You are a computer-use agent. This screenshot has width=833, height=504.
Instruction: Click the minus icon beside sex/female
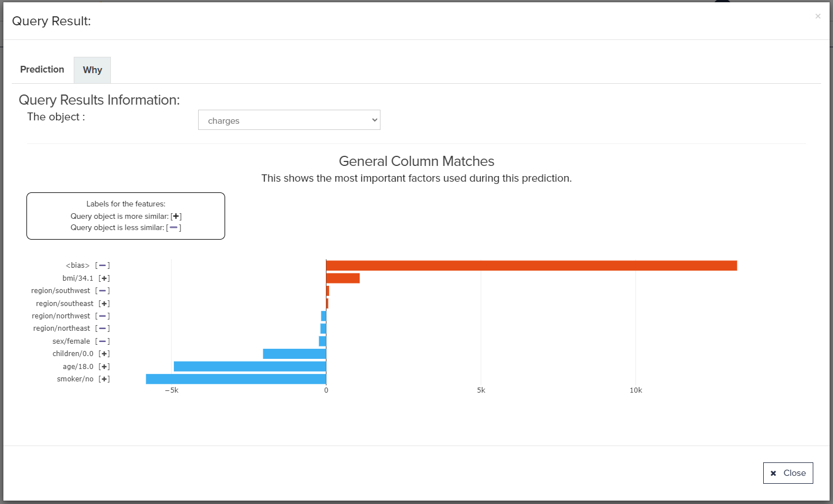coord(102,341)
